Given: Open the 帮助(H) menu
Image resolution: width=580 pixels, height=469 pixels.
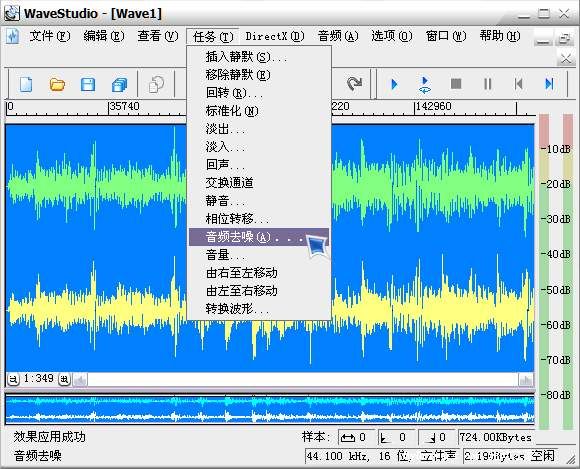Looking at the screenshot, I should (500, 36).
